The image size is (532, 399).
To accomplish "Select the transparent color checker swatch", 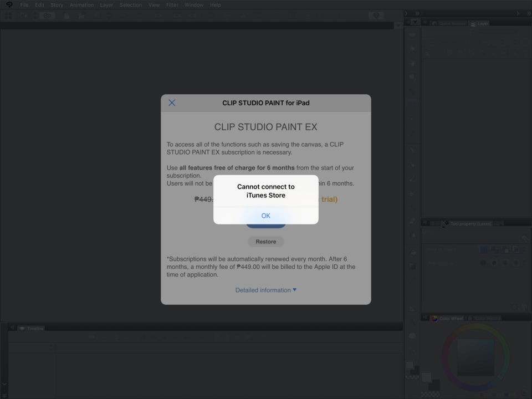I will click(429, 394).
